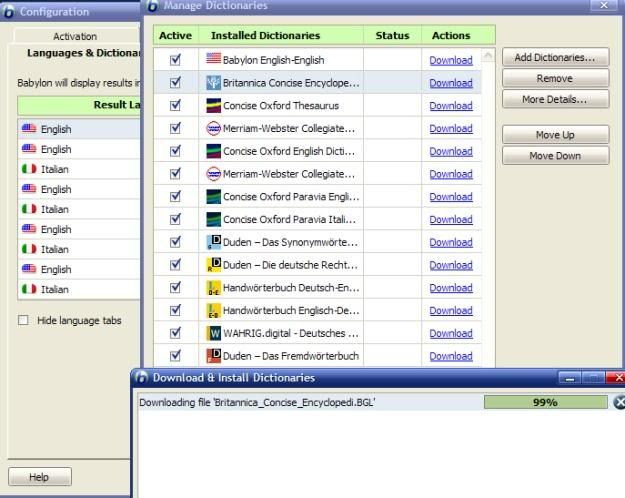Toggle Concise Oxford English Dictionary checkbox
The image size is (625, 498).
(x=175, y=151)
